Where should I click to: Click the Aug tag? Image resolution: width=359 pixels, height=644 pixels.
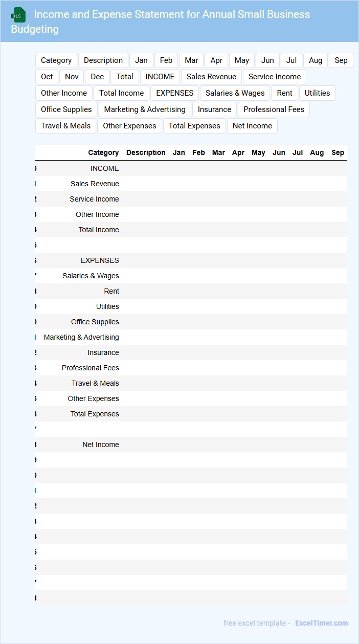point(316,60)
